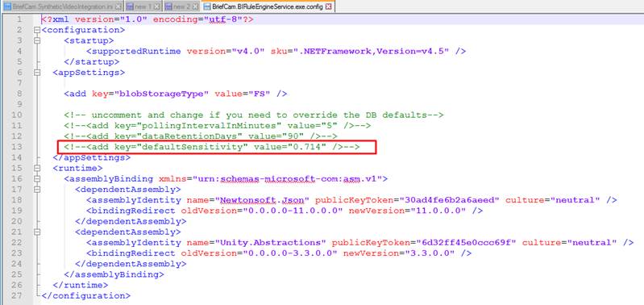The height and width of the screenshot is (305, 644).
Task: Click the closing </assemblyBinding> tag
Action: (114, 274)
